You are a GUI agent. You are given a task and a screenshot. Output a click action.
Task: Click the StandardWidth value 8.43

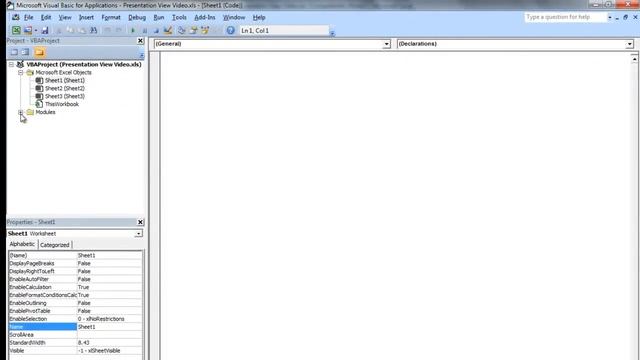point(84,343)
